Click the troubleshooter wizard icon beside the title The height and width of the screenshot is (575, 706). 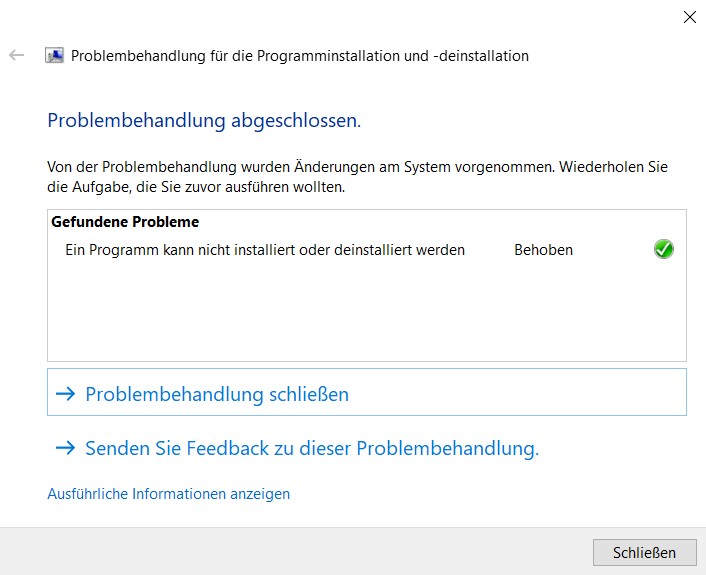click(x=54, y=55)
